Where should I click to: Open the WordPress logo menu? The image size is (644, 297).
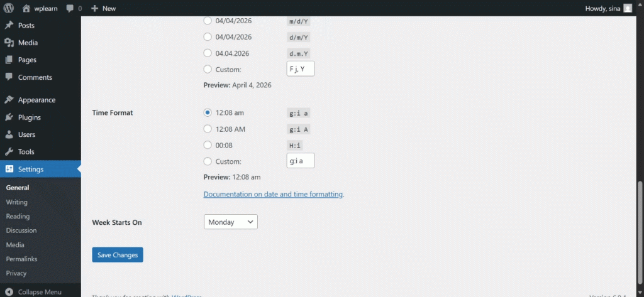point(9,8)
